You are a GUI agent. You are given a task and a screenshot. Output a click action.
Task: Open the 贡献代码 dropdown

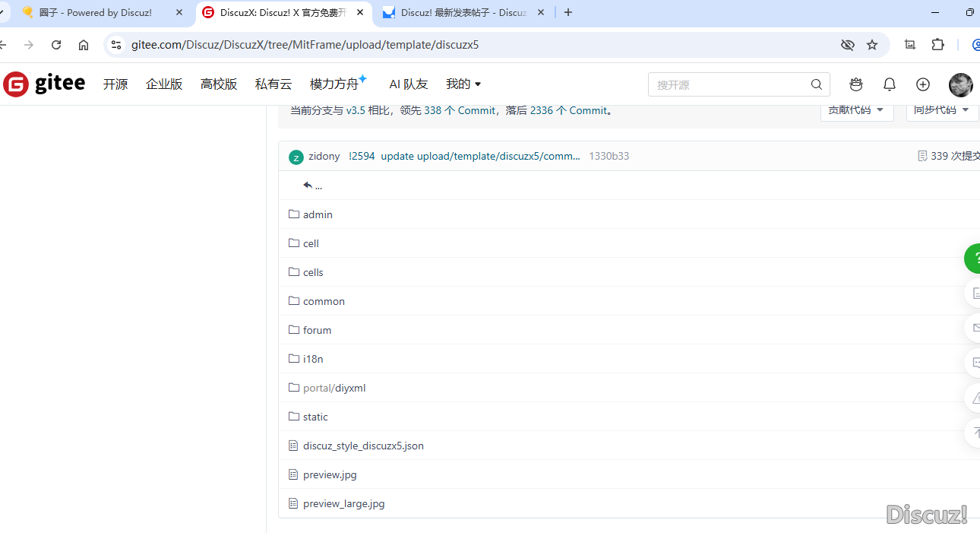coord(856,110)
